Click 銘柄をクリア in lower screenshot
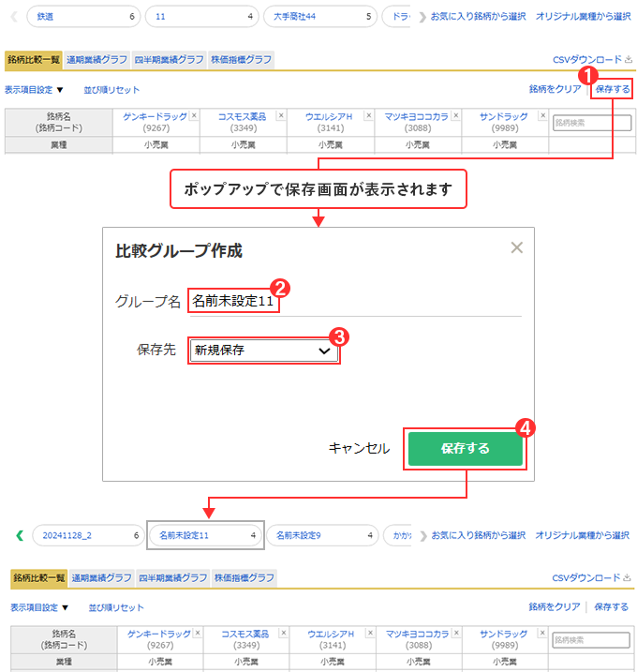This screenshot has width=637, height=672. [555, 606]
